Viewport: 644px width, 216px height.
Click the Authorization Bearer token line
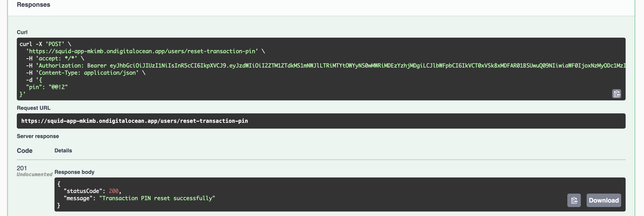pyautogui.click(x=325, y=66)
